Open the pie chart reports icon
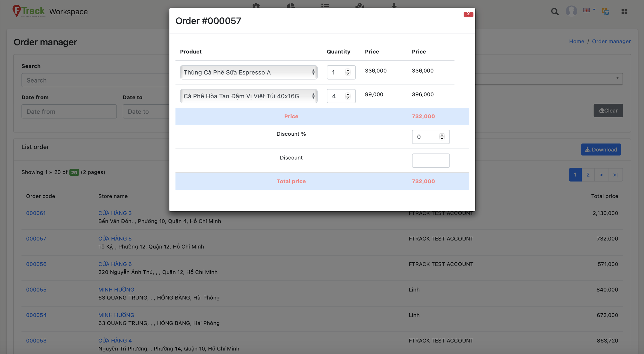This screenshot has height=354, width=644. tap(291, 5)
